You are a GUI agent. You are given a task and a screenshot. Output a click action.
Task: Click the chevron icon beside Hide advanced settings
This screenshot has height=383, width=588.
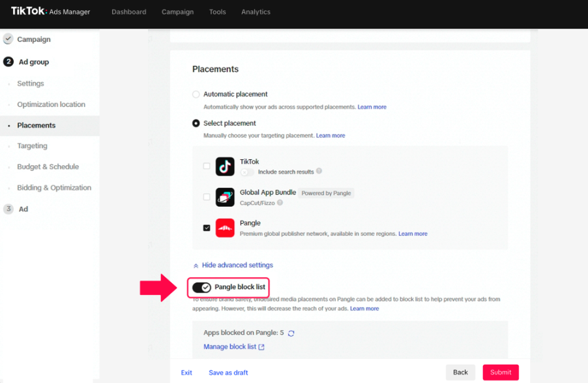pos(196,266)
